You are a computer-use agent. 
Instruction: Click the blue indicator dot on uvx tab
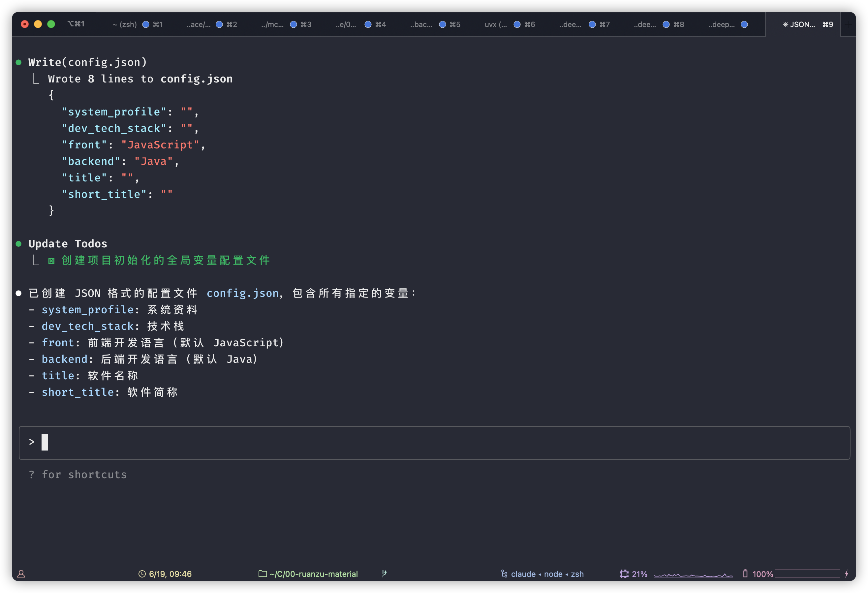point(517,24)
